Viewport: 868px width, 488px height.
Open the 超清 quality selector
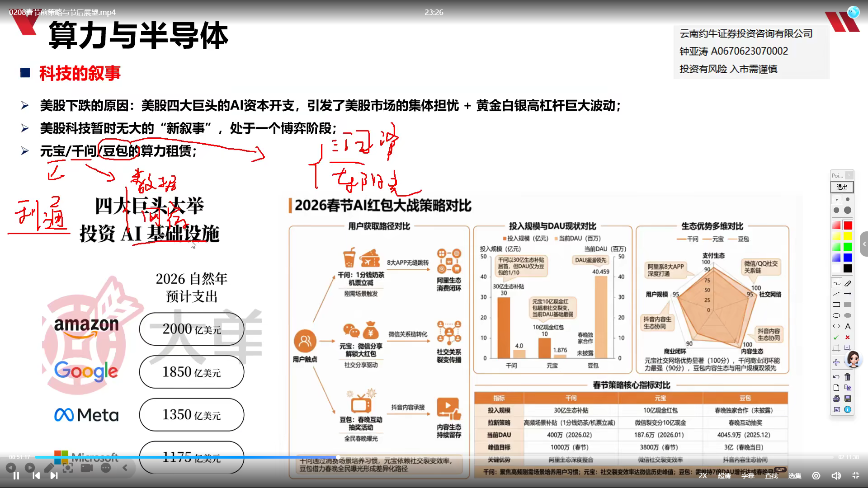click(724, 475)
